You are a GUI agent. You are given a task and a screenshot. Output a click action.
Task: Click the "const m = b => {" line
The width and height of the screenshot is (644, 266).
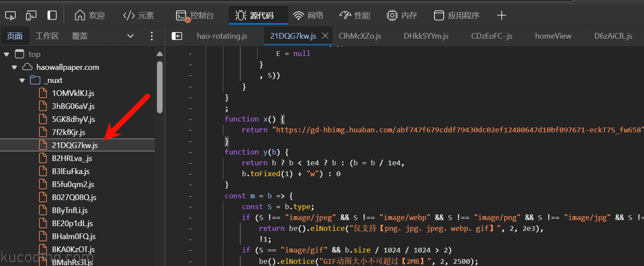click(x=259, y=196)
